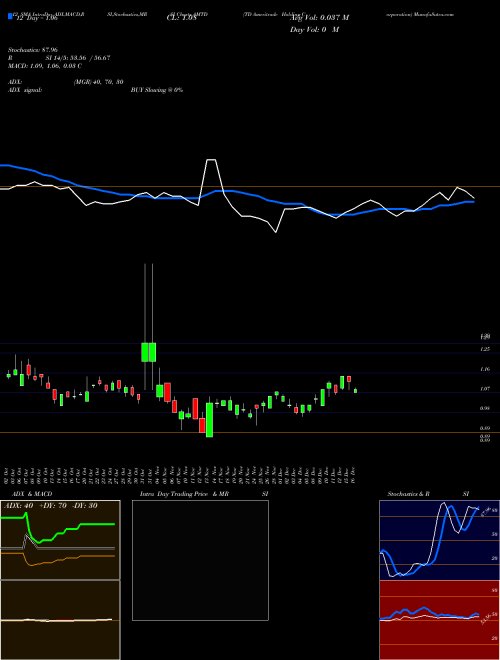Click the blue 12 Day SMA legend square
Image resolution: width=500 pixels, height=660 pixels.
(10, 17)
